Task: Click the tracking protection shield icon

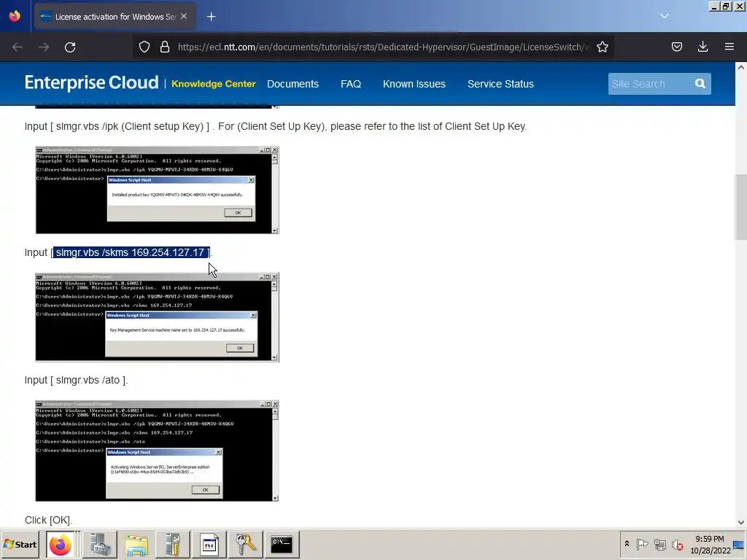Action: pyautogui.click(x=144, y=47)
